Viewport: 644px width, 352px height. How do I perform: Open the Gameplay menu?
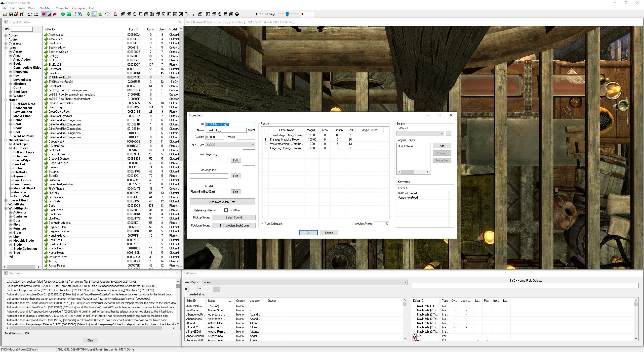pyautogui.click(x=79, y=8)
